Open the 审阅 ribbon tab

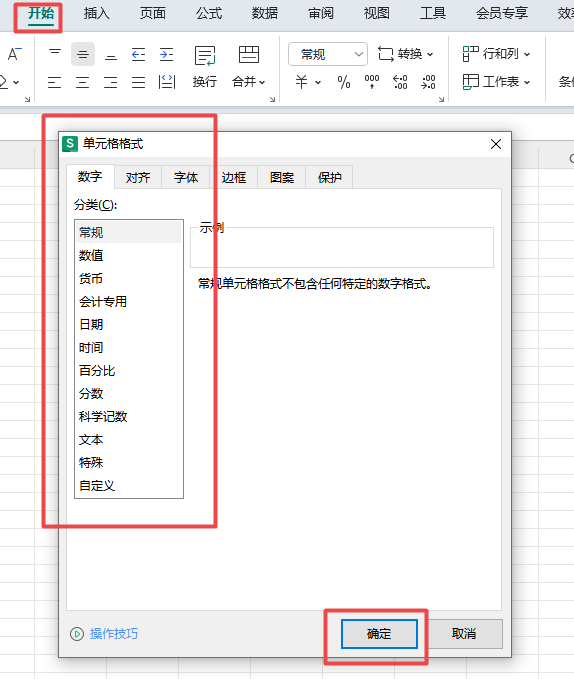[321, 14]
